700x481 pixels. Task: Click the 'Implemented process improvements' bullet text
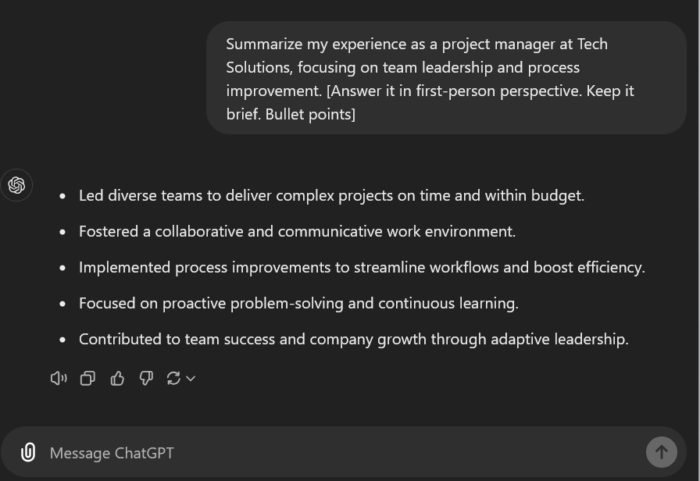click(361, 267)
